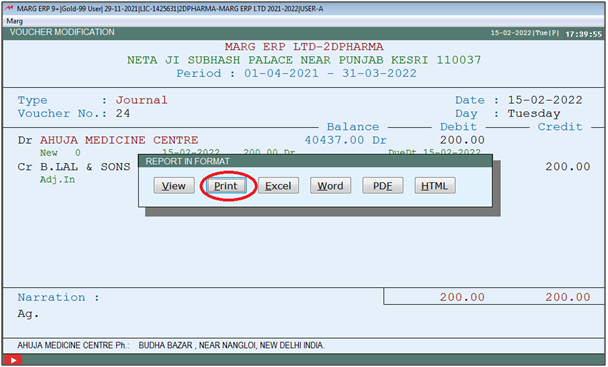Open the YouTube icon in bottom bar
The width and height of the screenshot is (608, 367).
pyautogui.click(x=13, y=360)
